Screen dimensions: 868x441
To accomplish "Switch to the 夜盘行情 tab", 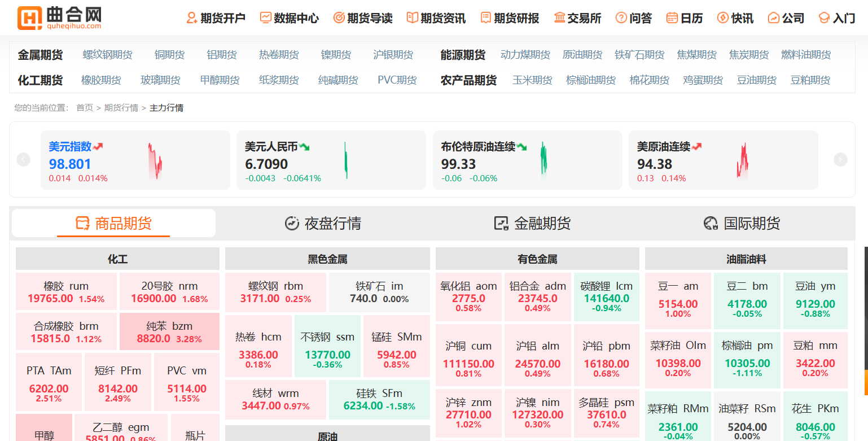I will 323,223.
